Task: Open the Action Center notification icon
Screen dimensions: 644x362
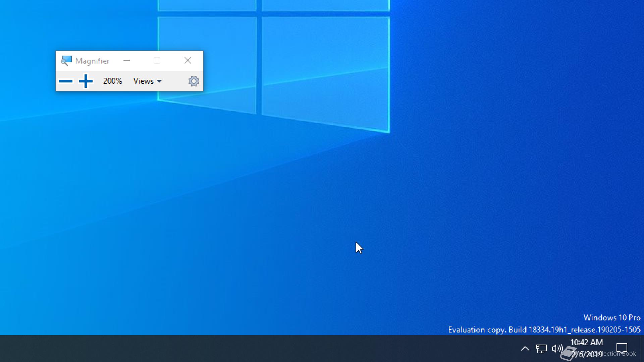Action: click(x=622, y=349)
